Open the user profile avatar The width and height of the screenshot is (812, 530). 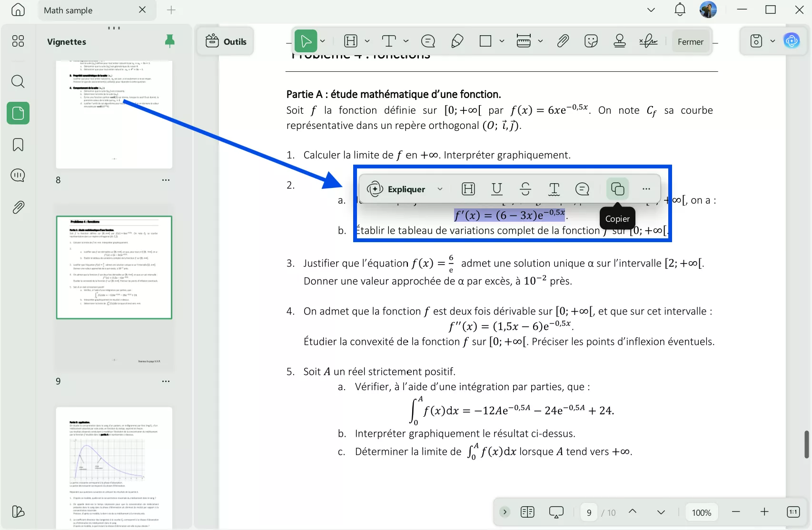pyautogui.click(x=708, y=10)
